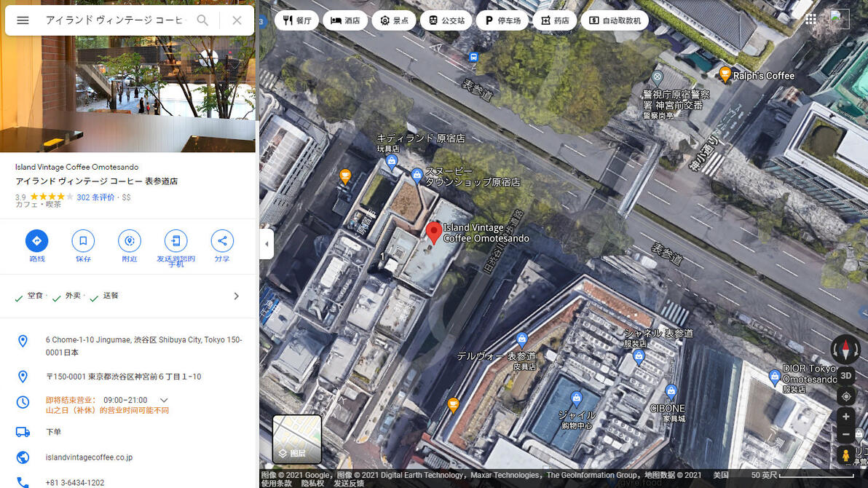
Task: Click orange cafe marker left of キディランド
Action: tap(345, 177)
